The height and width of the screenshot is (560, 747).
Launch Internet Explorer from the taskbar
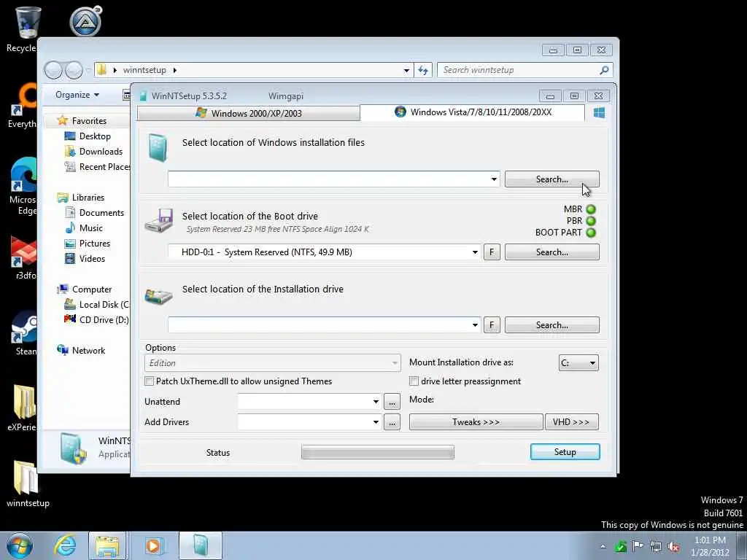pyautogui.click(x=65, y=545)
